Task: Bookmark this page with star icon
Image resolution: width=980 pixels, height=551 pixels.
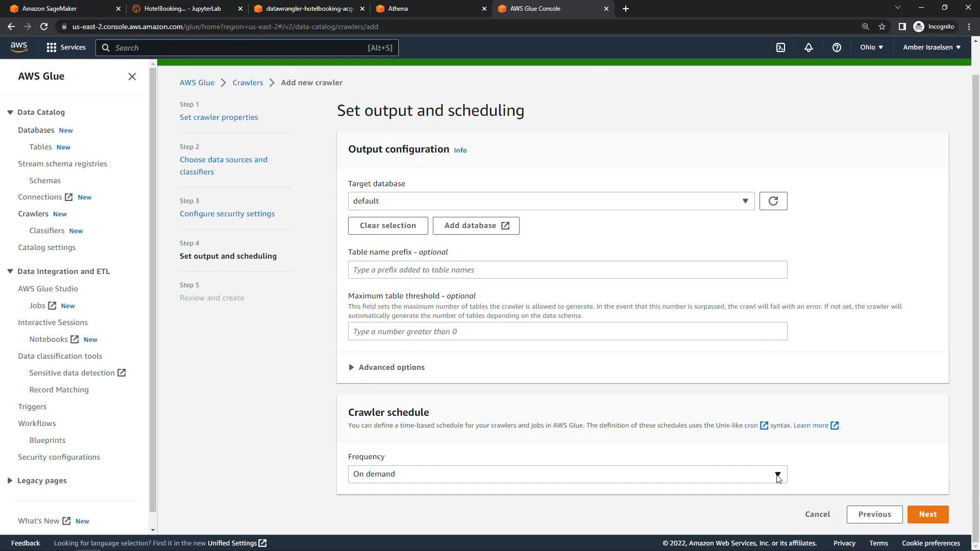Action: click(x=882, y=27)
